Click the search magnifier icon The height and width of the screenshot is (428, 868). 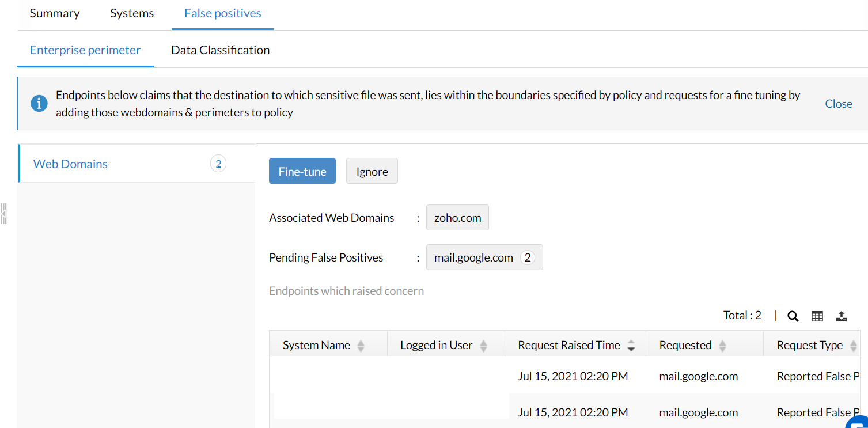[793, 316]
